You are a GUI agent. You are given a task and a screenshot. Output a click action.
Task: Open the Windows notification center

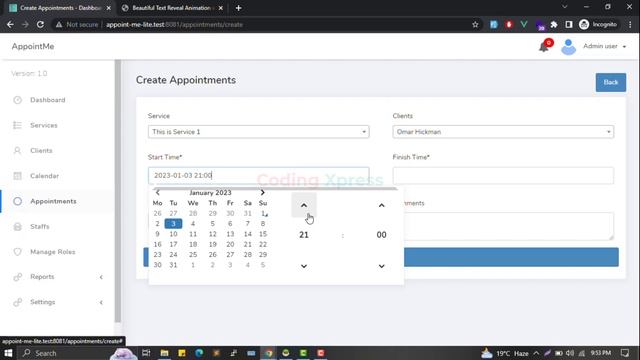coord(625,353)
